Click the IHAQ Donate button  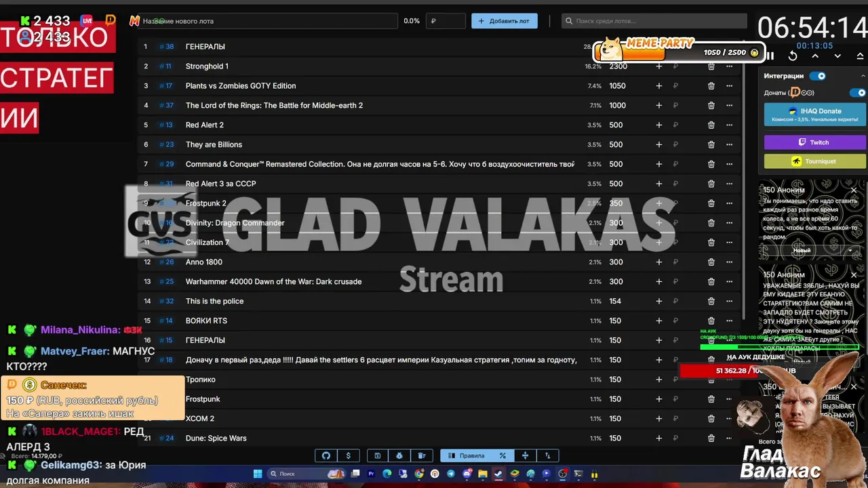pyautogui.click(x=815, y=115)
